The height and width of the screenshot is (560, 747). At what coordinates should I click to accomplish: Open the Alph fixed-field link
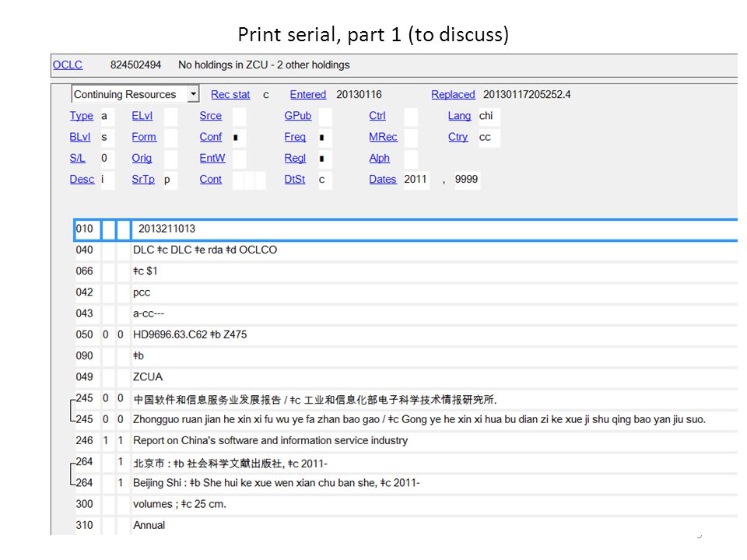click(x=379, y=159)
